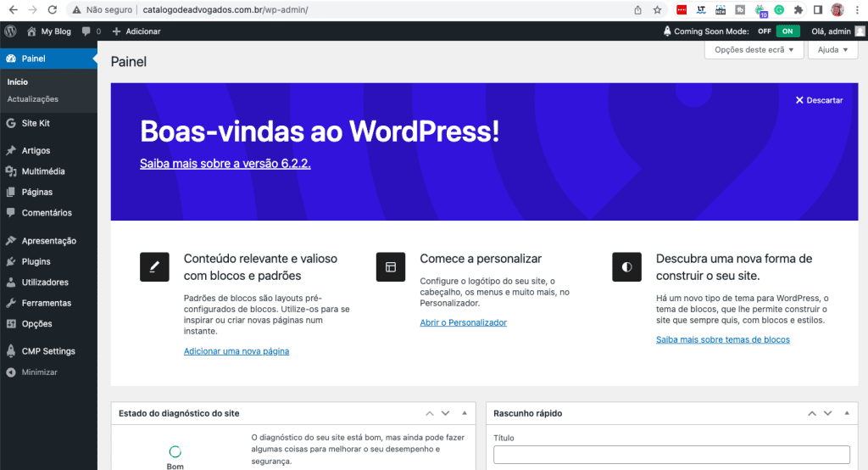Click the Não seguro warning icon
Screen dimensions: 868x470
[x=77, y=9]
